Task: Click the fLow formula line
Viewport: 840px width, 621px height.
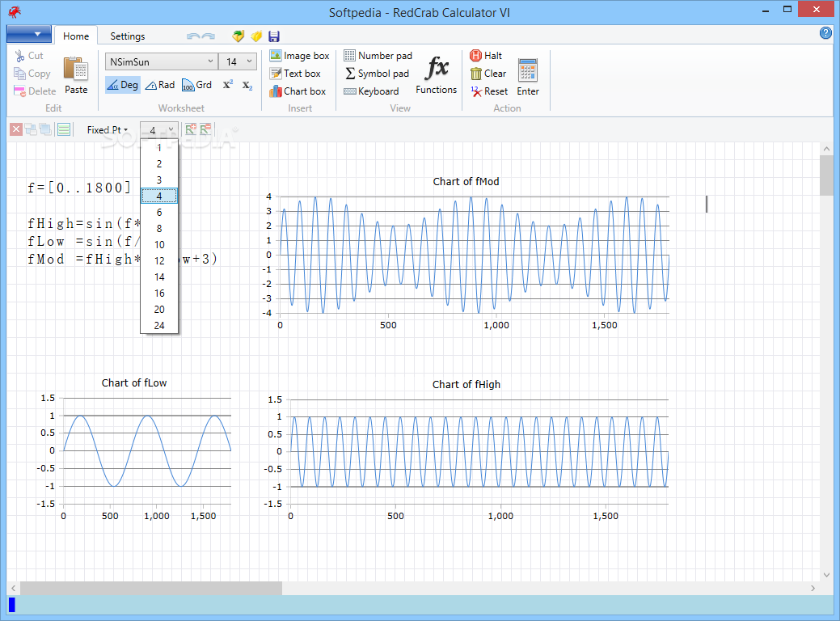Action: pyautogui.click(x=83, y=242)
